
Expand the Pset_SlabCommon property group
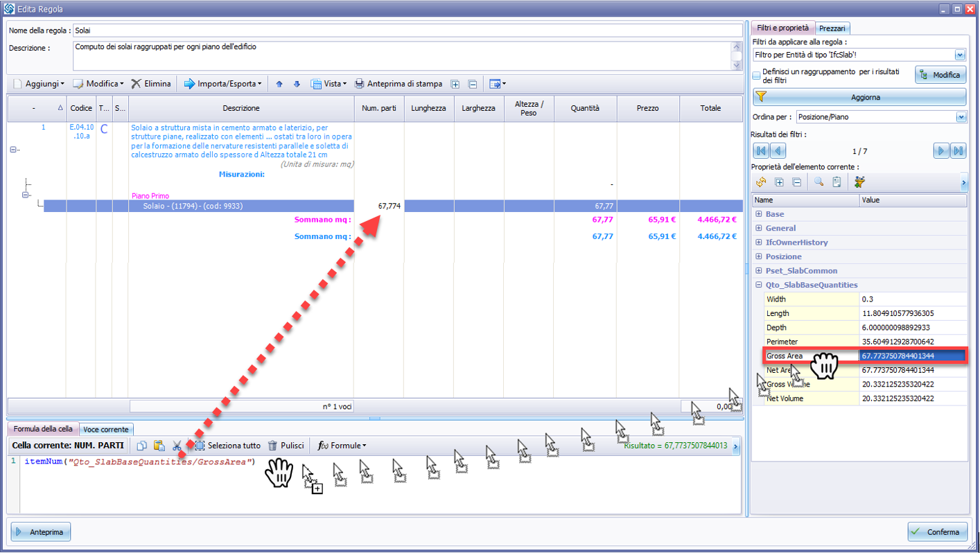click(759, 271)
